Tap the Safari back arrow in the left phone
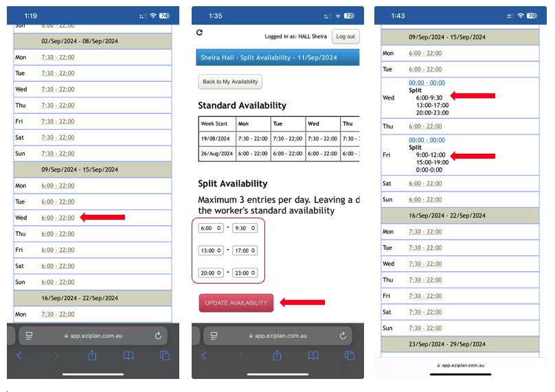Viewport: 555px width, 392px height. [19, 355]
